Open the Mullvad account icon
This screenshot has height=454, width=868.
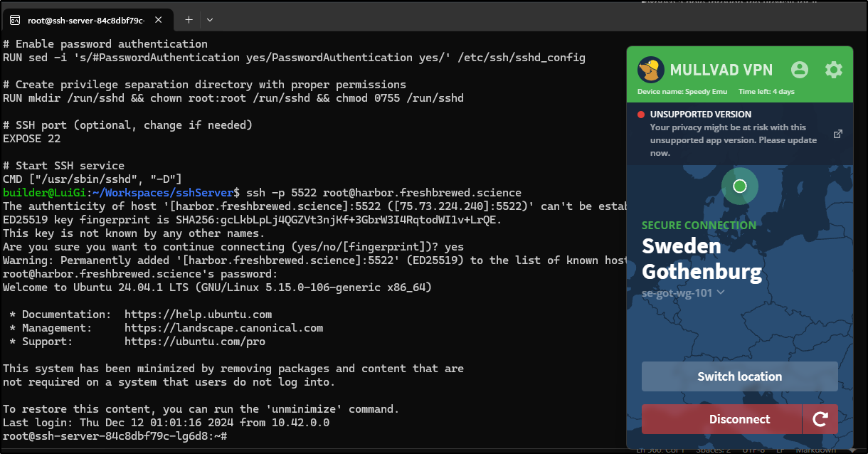(800, 70)
